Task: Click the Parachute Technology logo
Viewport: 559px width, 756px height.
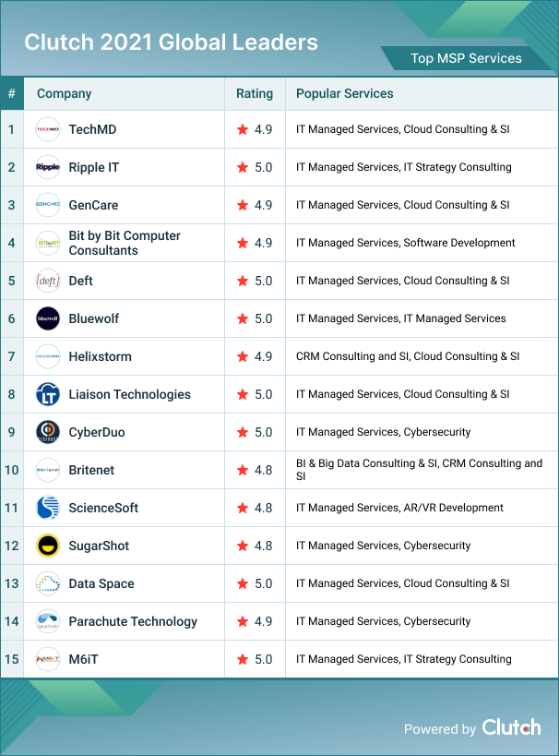Action: 48,621
